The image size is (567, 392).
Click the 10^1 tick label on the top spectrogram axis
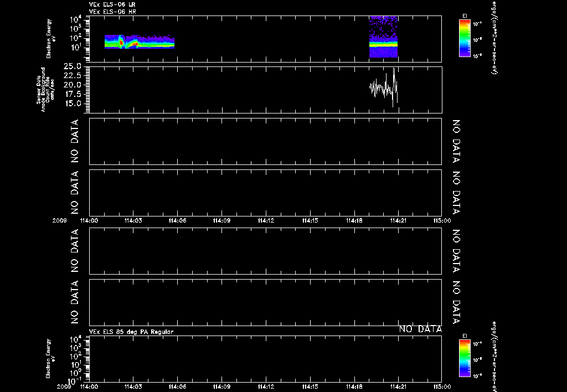pos(75,48)
